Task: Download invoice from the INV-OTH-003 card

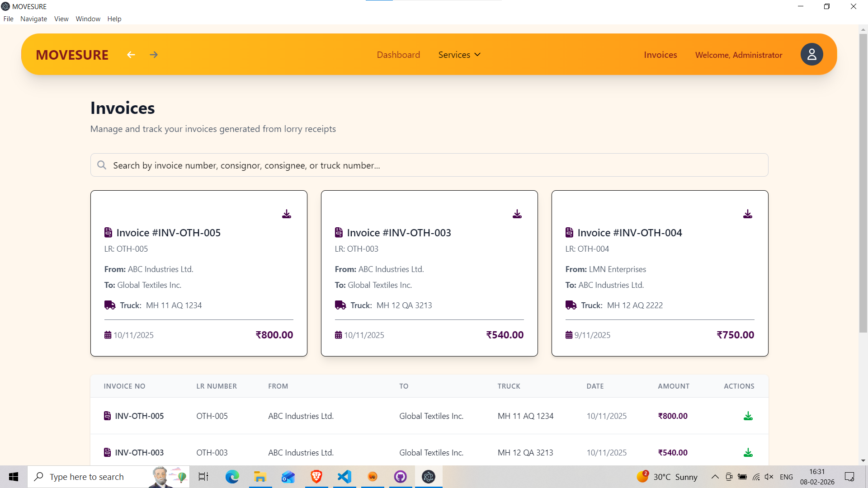Action: click(517, 214)
